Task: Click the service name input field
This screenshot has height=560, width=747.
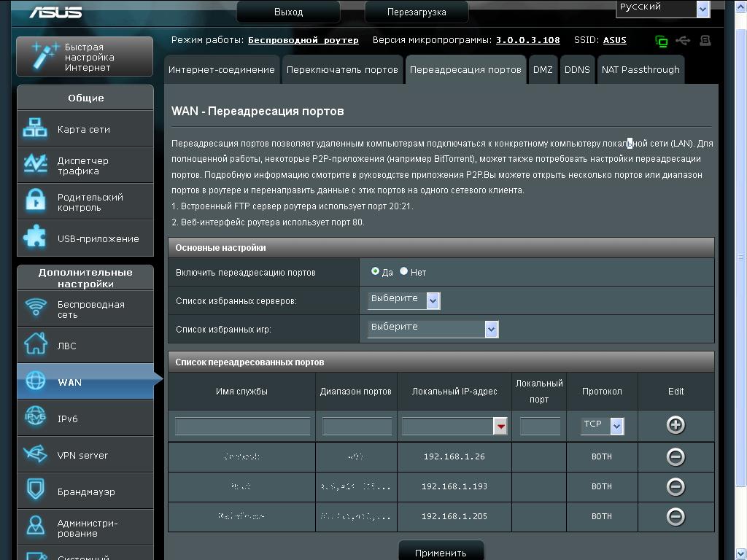Action: 242,427
